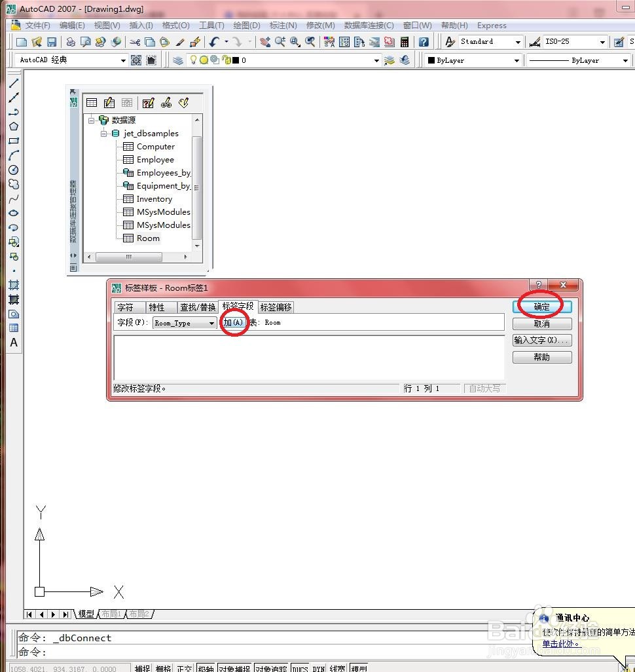Switch to the 标签偏移 tab
This screenshot has width=635, height=672.
point(276,307)
